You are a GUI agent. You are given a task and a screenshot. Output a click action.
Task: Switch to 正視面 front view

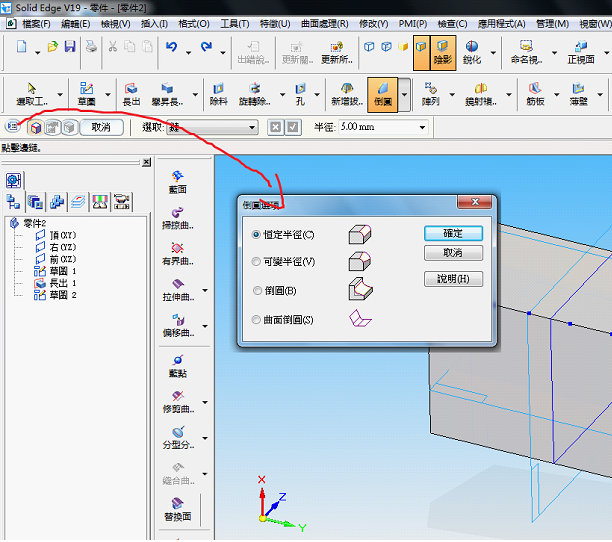pyautogui.click(x=581, y=53)
